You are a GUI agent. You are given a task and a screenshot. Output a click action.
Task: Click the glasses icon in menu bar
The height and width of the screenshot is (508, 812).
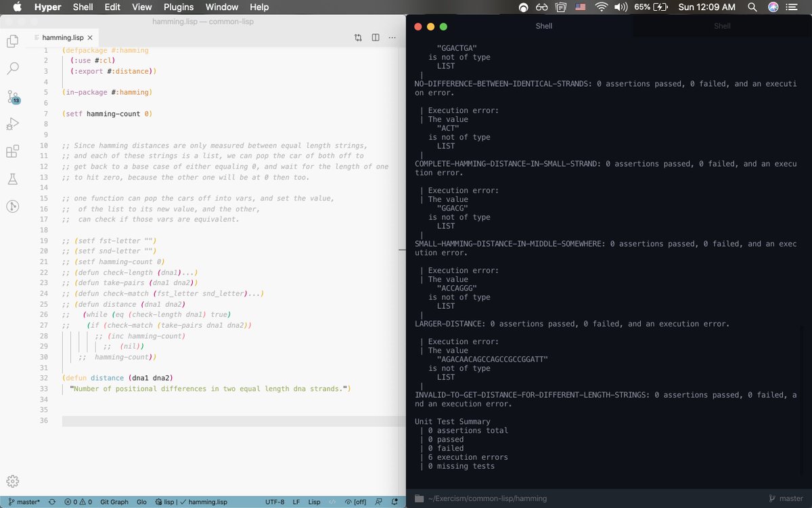tap(541, 7)
